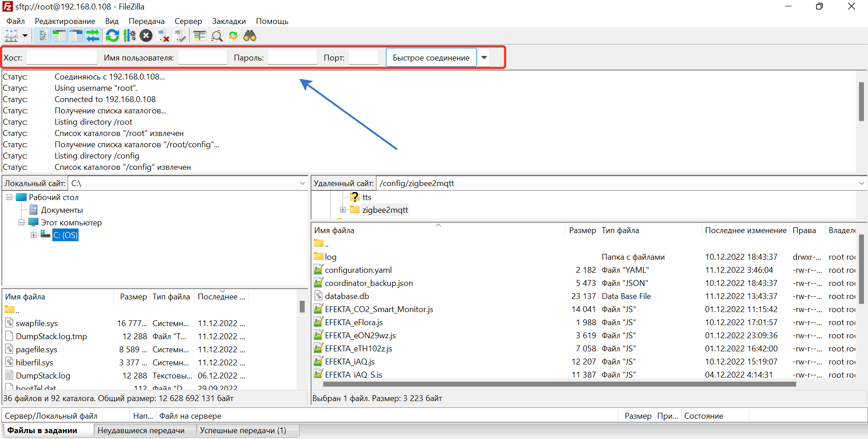This screenshot has width=868, height=439.
Task: Open the Передача menu
Action: 147,21
